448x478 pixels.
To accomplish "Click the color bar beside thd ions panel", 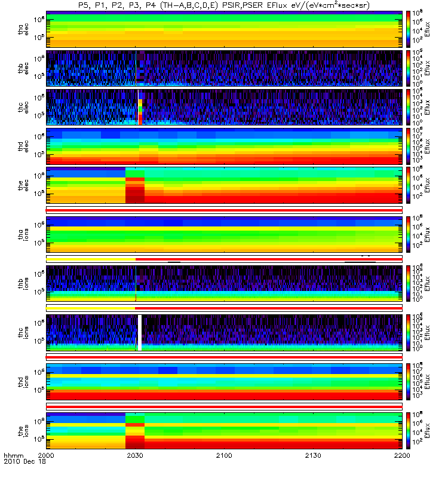I will click(408, 382).
